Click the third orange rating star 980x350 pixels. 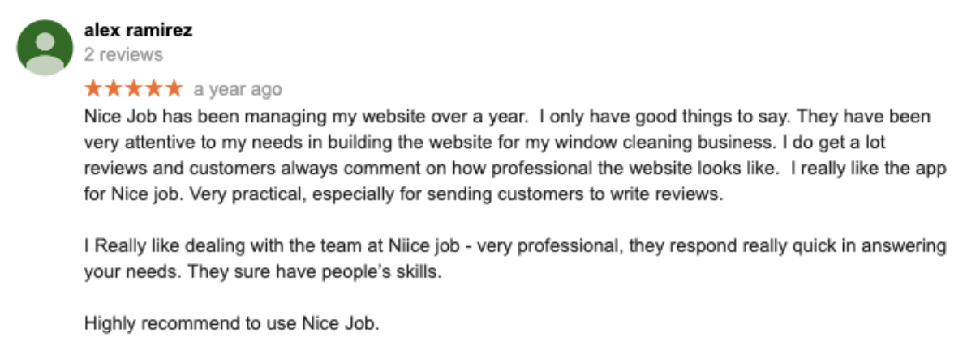coord(134,88)
